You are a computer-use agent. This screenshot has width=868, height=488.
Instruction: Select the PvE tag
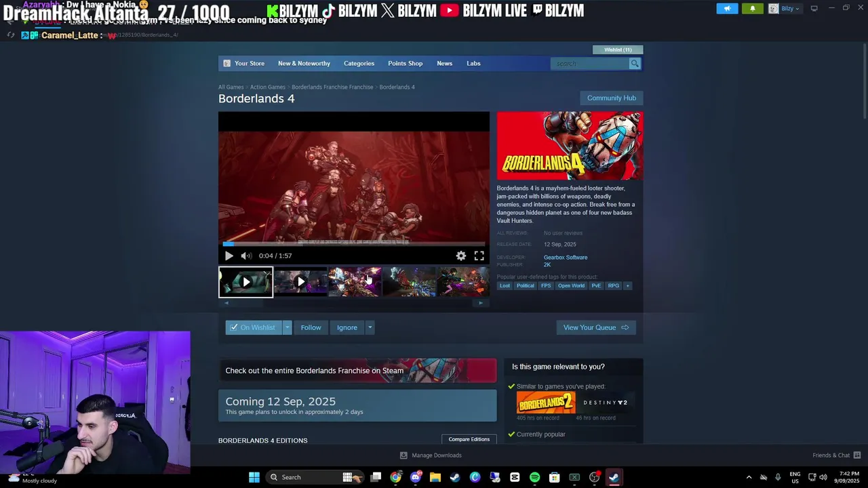click(596, 286)
